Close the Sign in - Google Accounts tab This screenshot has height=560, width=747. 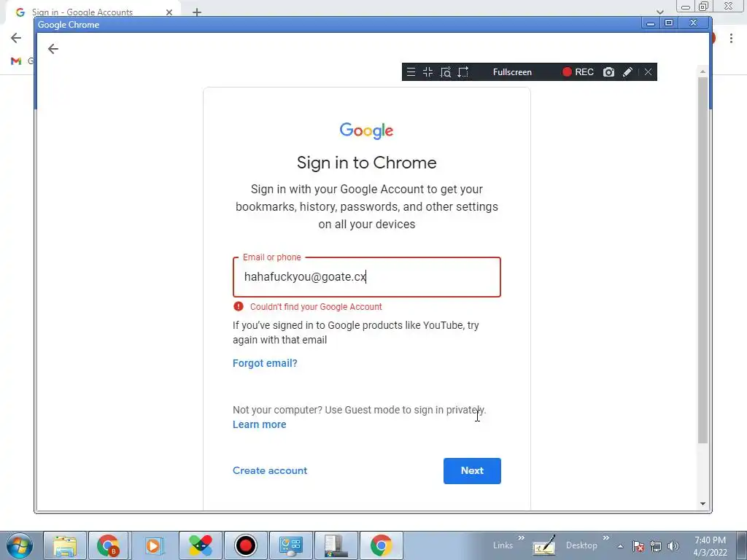tap(169, 12)
